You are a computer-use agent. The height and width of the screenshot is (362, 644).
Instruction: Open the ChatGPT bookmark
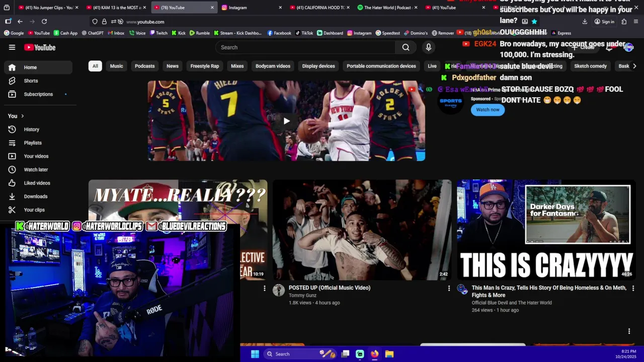click(x=92, y=33)
